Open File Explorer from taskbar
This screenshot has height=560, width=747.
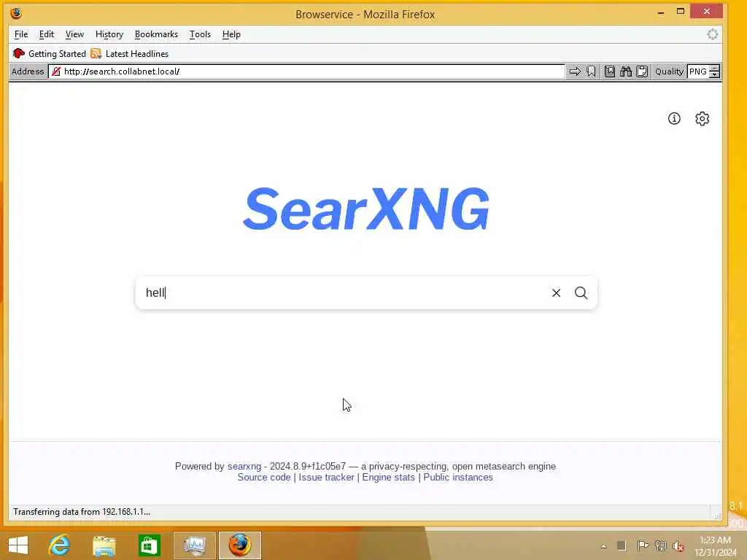click(104, 545)
